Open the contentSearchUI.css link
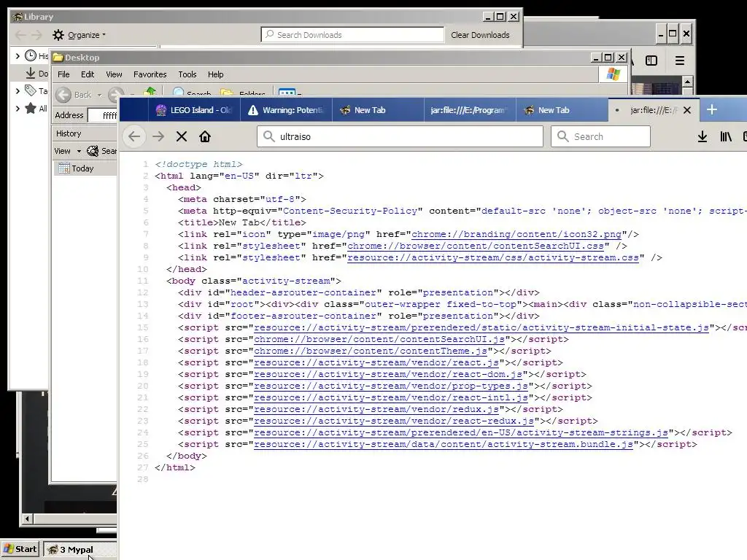The height and width of the screenshot is (560, 747). point(476,246)
